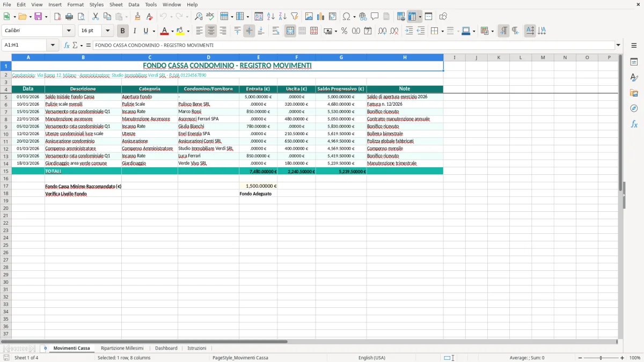Toggle Align Right button
The image size is (644, 362).
tap(223, 31)
